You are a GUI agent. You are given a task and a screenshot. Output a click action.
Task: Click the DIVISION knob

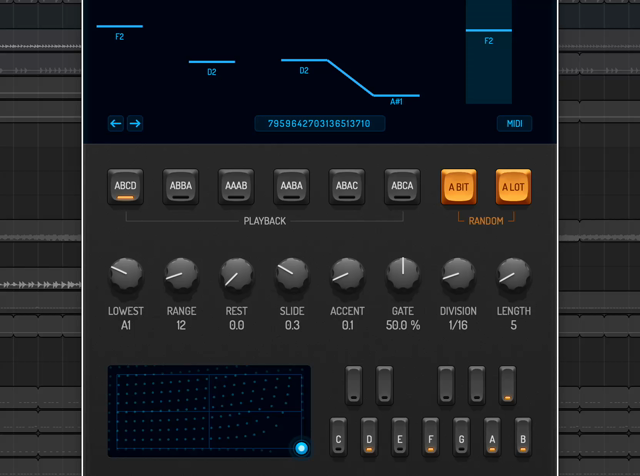(x=458, y=275)
